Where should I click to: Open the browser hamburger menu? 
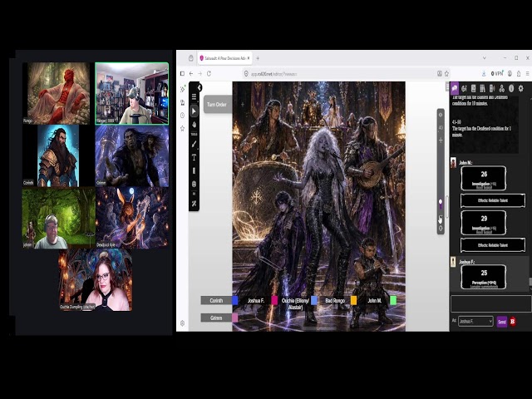pos(527,74)
